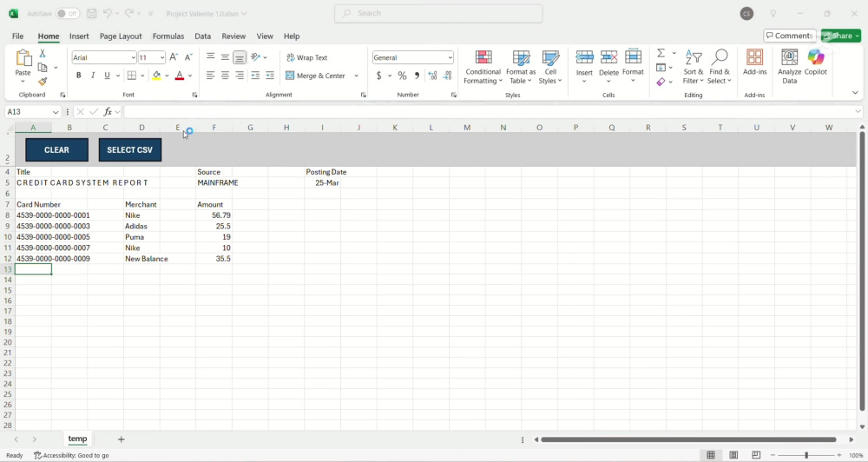Select the temp sheet tab

tap(77, 439)
